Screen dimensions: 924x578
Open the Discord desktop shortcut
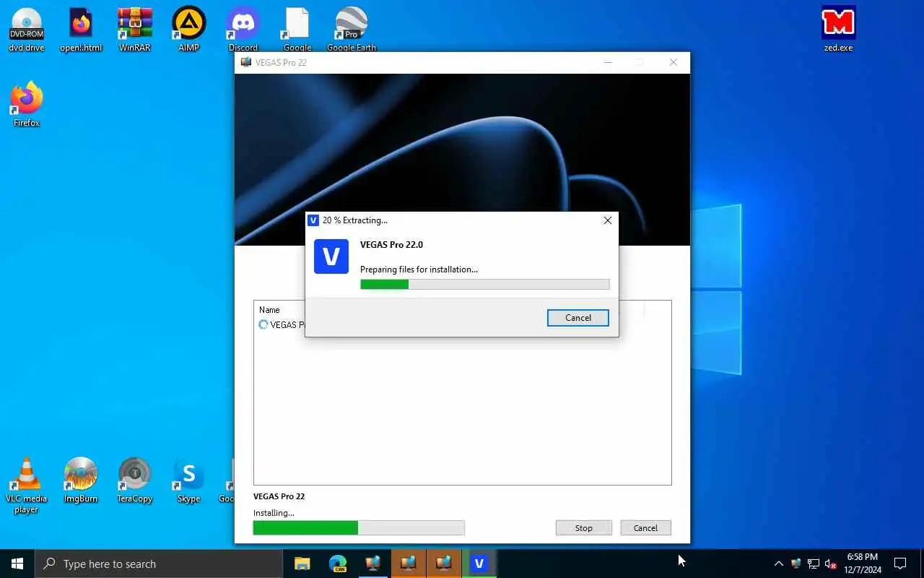coord(243,29)
